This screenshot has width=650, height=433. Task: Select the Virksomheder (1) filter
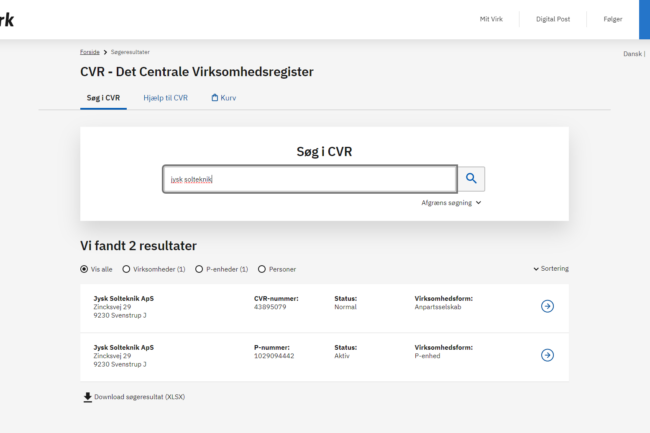(126, 269)
